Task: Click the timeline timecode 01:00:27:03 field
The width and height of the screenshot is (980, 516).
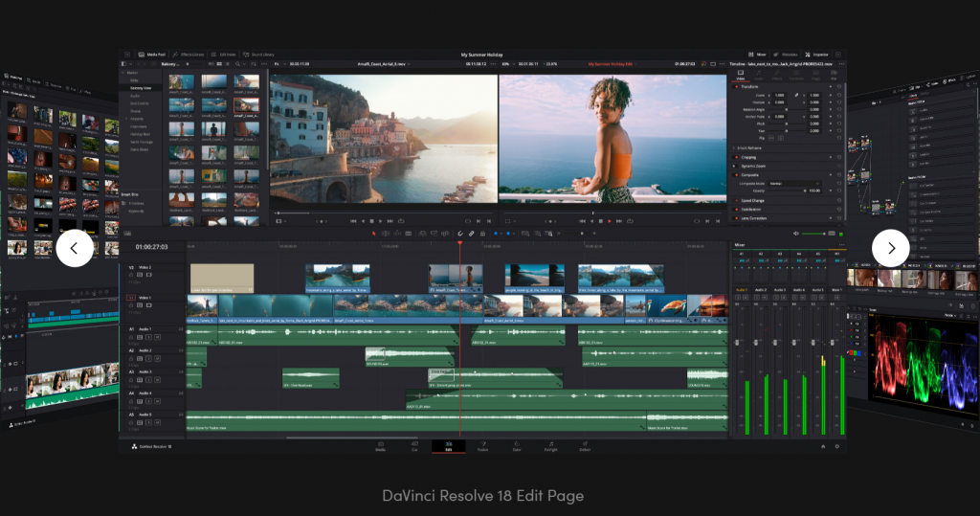Action: [x=152, y=247]
